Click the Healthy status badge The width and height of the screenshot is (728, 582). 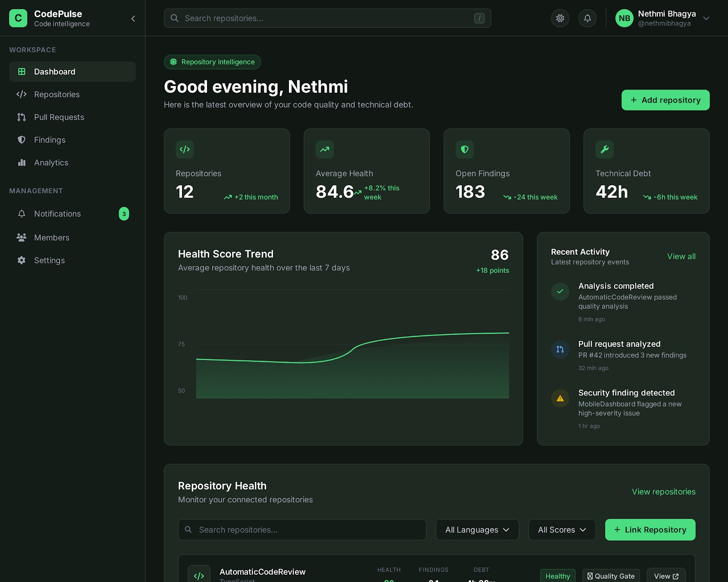(558, 576)
